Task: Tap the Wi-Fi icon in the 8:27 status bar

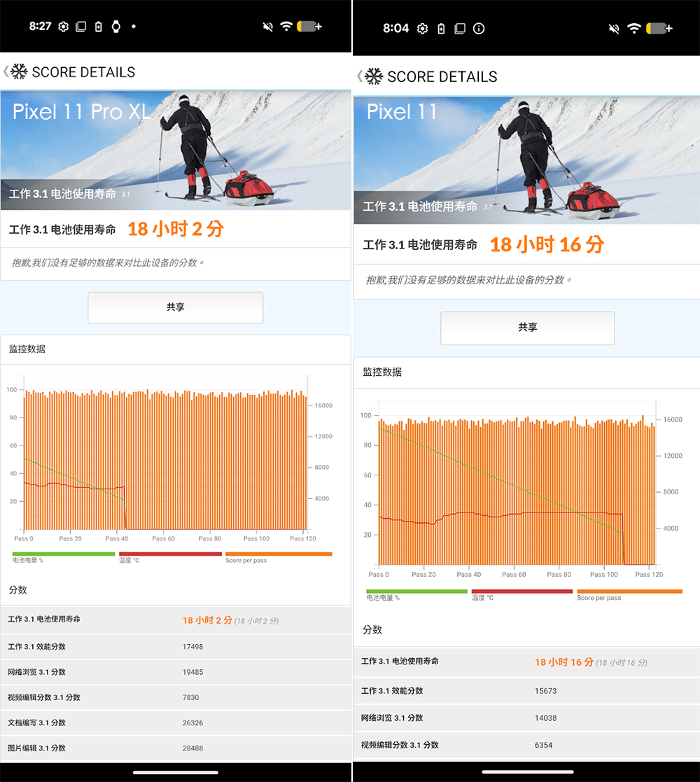Action: tap(286, 26)
